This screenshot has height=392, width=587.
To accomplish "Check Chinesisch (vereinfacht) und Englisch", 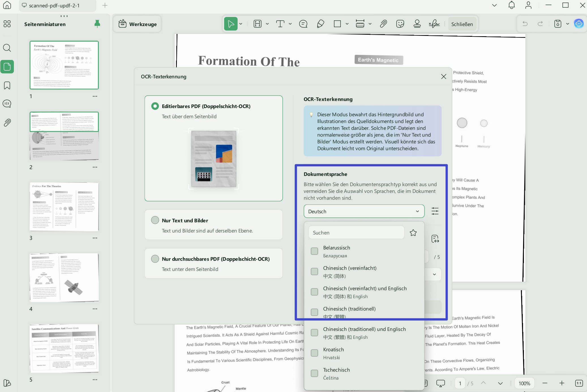I will point(314,292).
